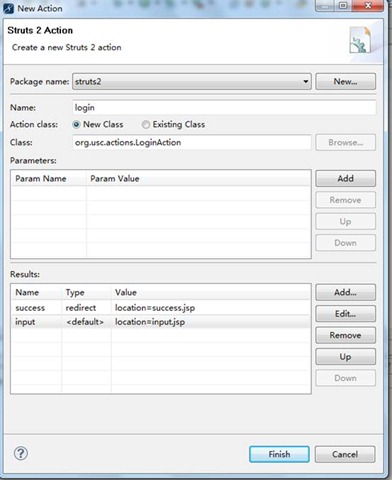392x480 pixels.
Task: Click Param Value column header
Action: pyautogui.click(x=199, y=178)
